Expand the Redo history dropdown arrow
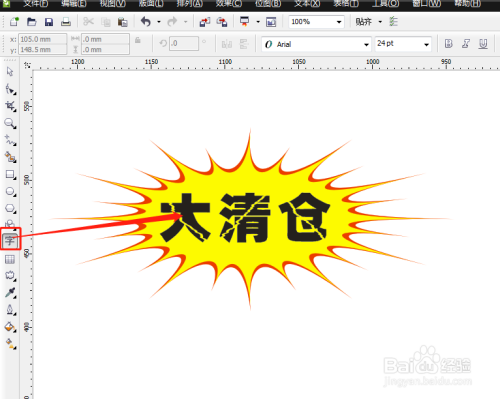This screenshot has width=500, height=399. pos(186,22)
